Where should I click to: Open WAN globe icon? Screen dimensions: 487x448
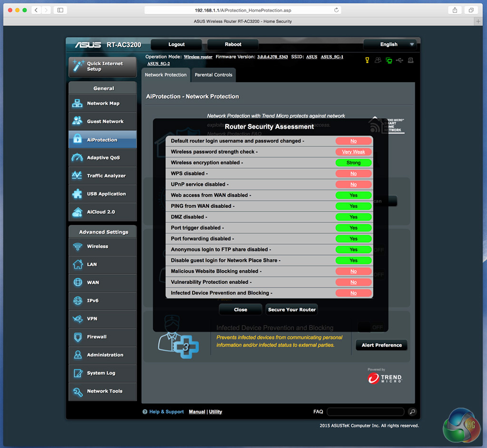(x=78, y=282)
